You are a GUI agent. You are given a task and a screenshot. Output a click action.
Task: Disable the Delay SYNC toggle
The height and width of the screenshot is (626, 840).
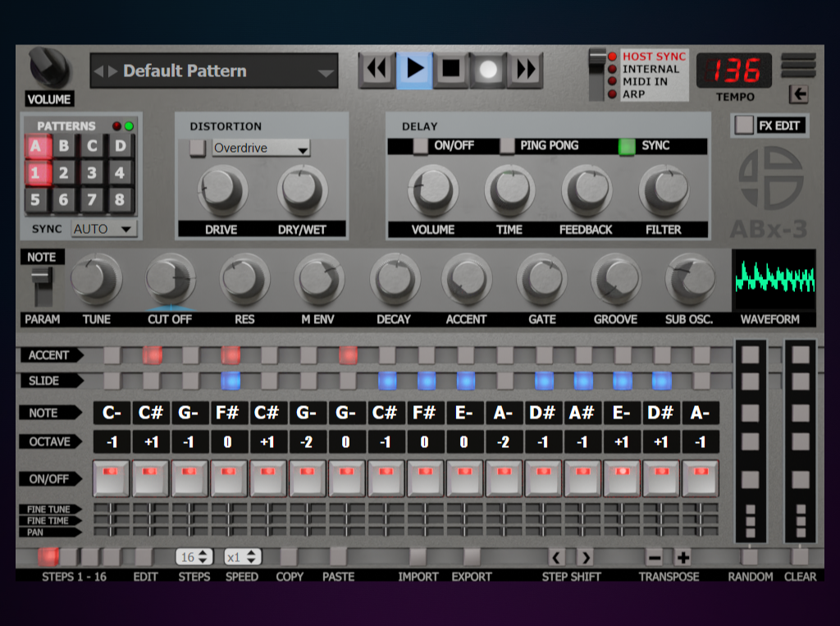(627, 146)
